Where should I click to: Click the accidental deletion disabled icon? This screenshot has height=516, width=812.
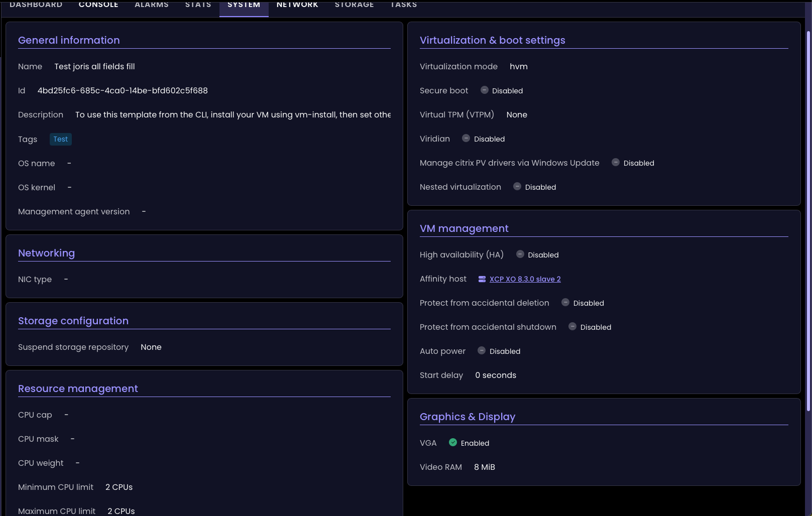(x=565, y=302)
